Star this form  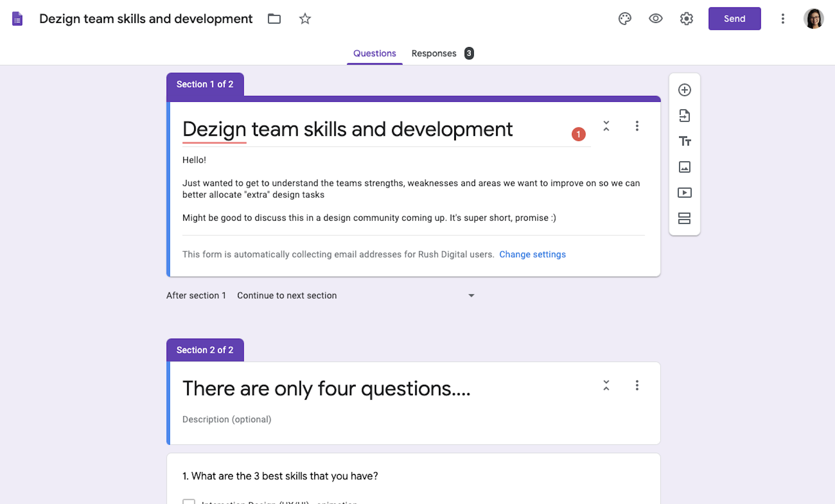click(x=305, y=19)
